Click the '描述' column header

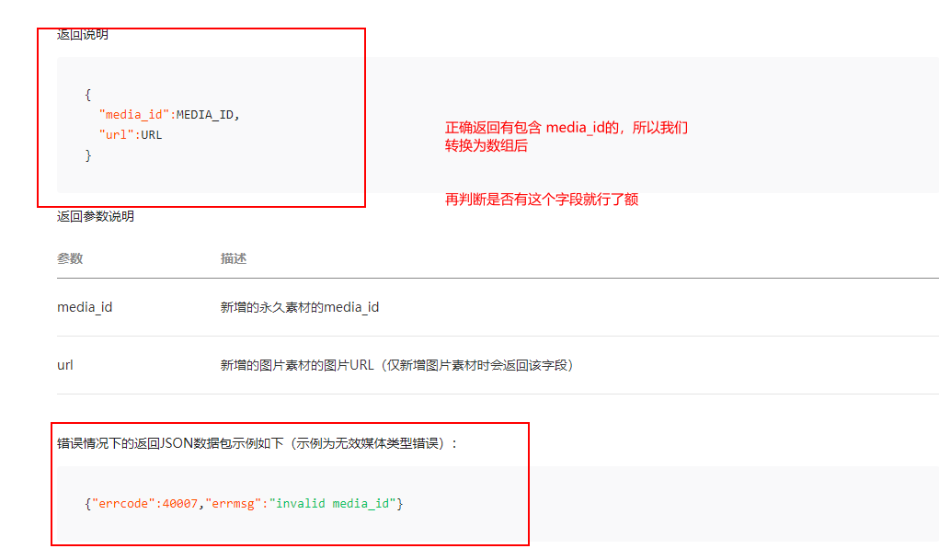click(234, 258)
